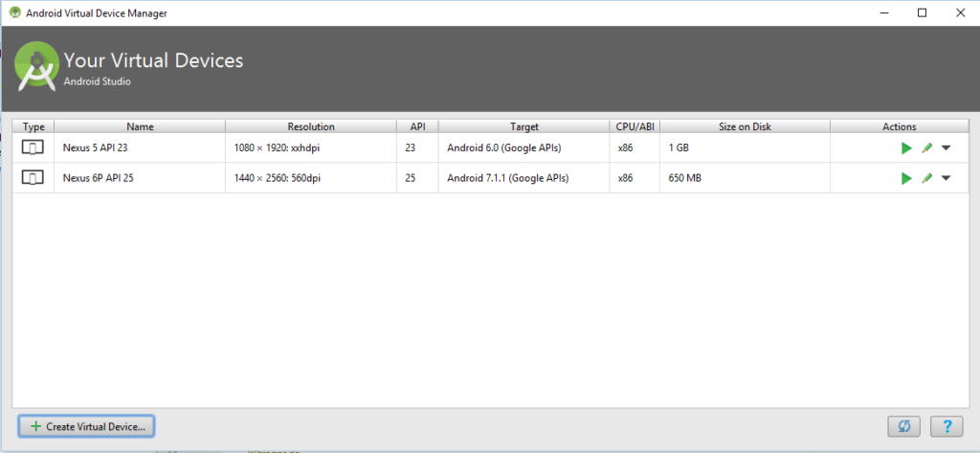Sort by Size on Disk header
Image resolution: width=980 pixels, height=453 pixels.
coord(745,126)
